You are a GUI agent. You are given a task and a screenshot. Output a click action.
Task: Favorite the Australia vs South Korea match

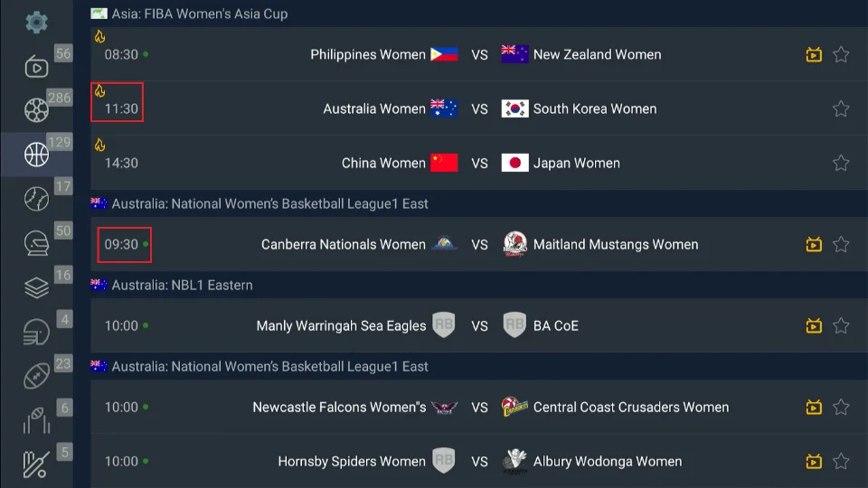[x=841, y=109]
